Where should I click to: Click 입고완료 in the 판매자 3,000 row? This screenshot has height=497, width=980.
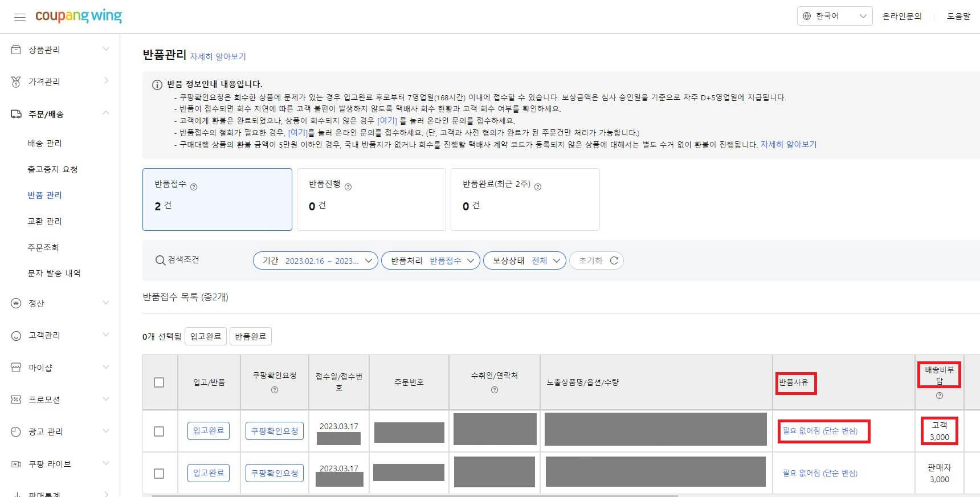[x=209, y=473]
